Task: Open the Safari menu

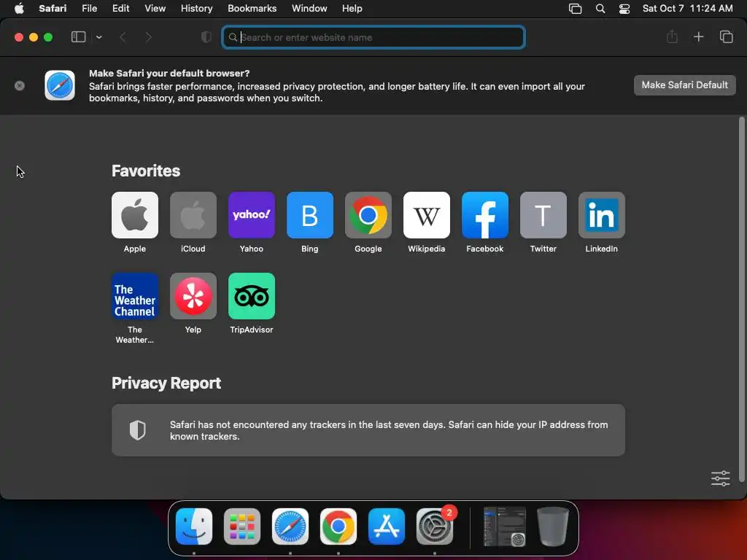Action: pyautogui.click(x=53, y=9)
